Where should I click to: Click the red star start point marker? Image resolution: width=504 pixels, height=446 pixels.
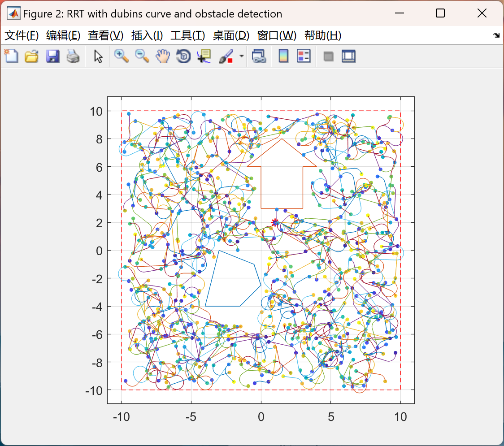[x=274, y=222]
